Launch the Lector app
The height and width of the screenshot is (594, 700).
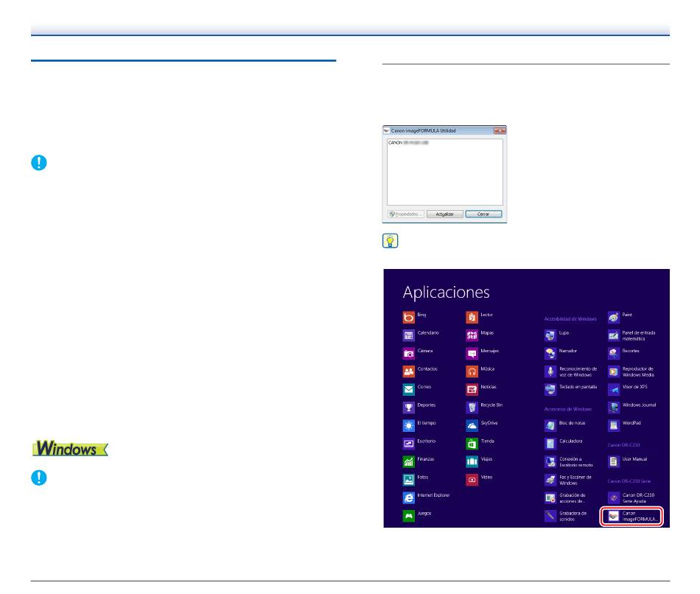(x=480, y=317)
